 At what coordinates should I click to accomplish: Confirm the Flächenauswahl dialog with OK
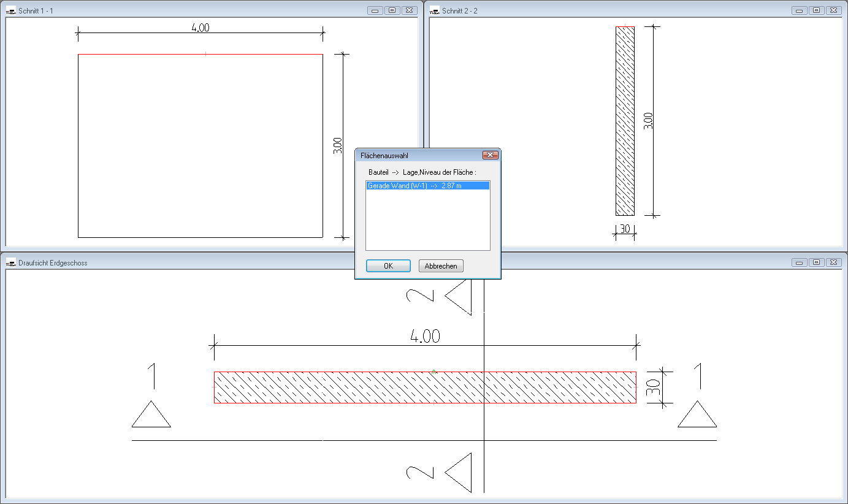pyautogui.click(x=388, y=266)
